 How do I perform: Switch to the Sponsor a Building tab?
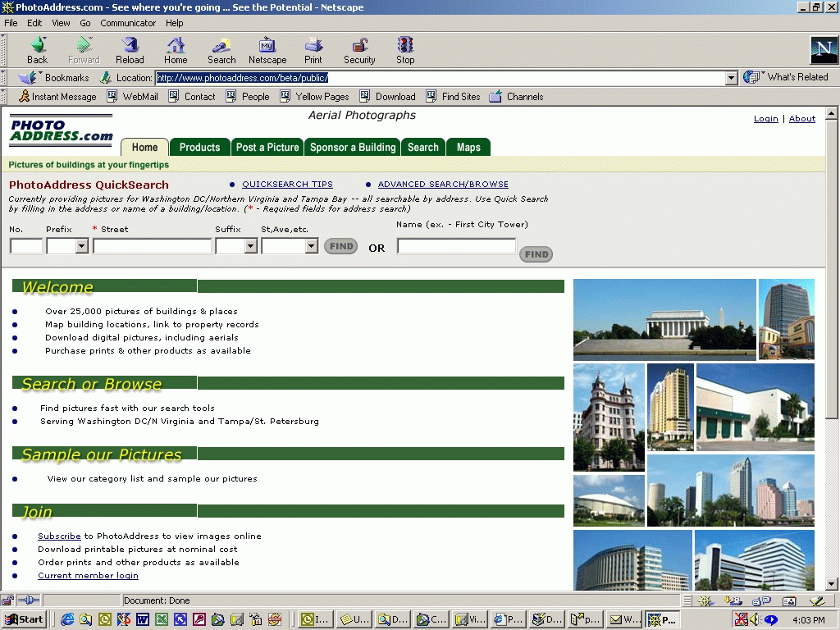(x=353, y=148)
